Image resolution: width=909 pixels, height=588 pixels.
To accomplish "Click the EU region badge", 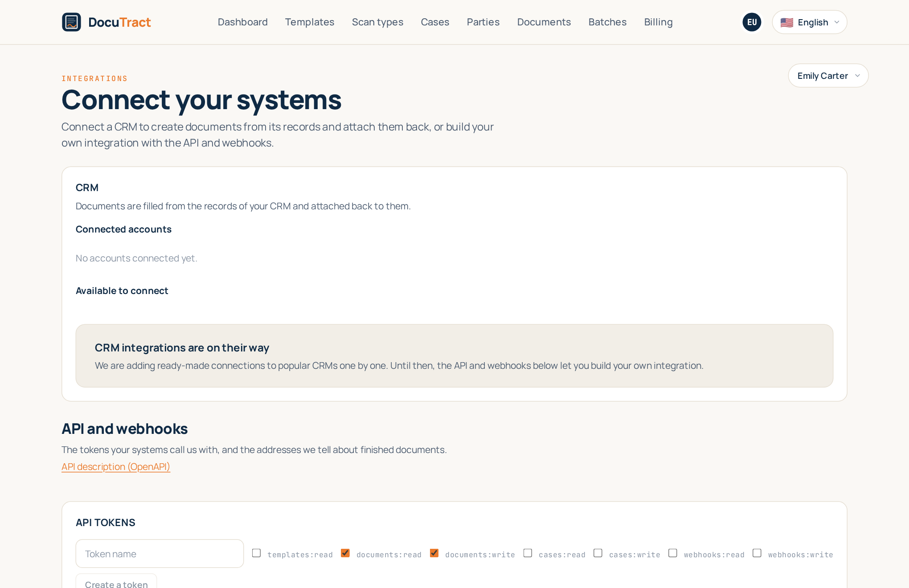I will 752,22.
